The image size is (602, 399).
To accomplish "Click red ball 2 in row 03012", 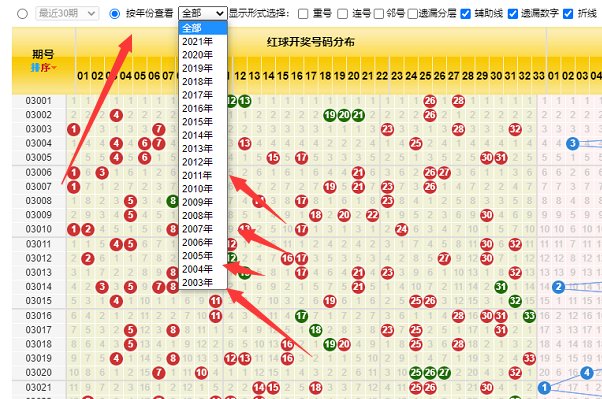I will (x=88, y=258).
